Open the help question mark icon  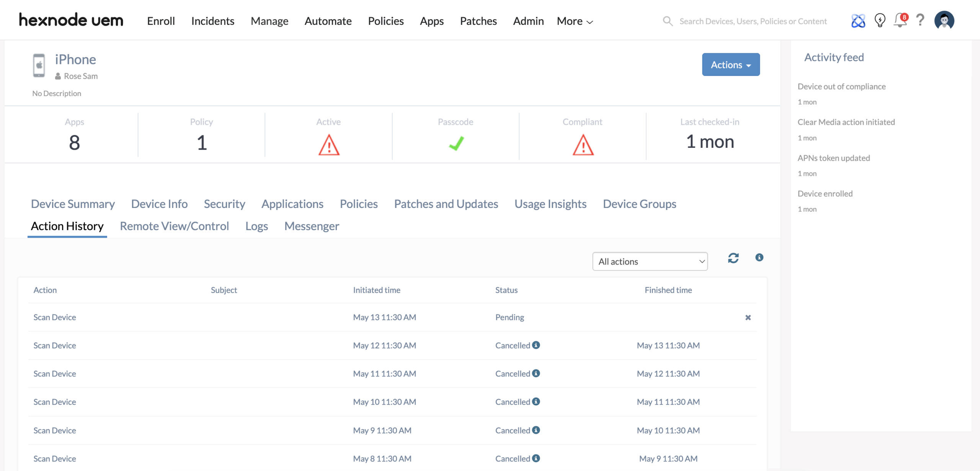[920, 20]
